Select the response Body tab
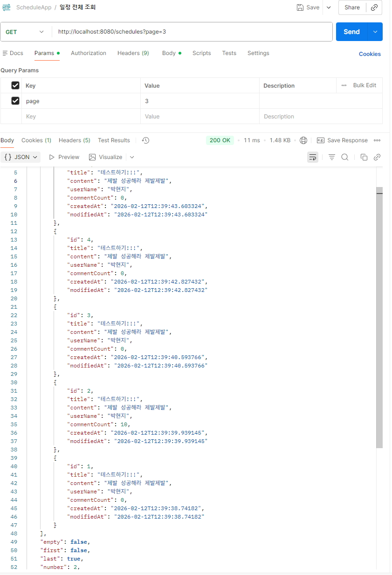 coord(7,140)
